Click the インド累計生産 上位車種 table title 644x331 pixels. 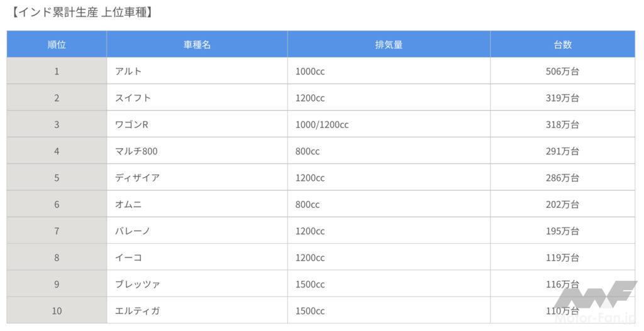[x=82, y=12]
